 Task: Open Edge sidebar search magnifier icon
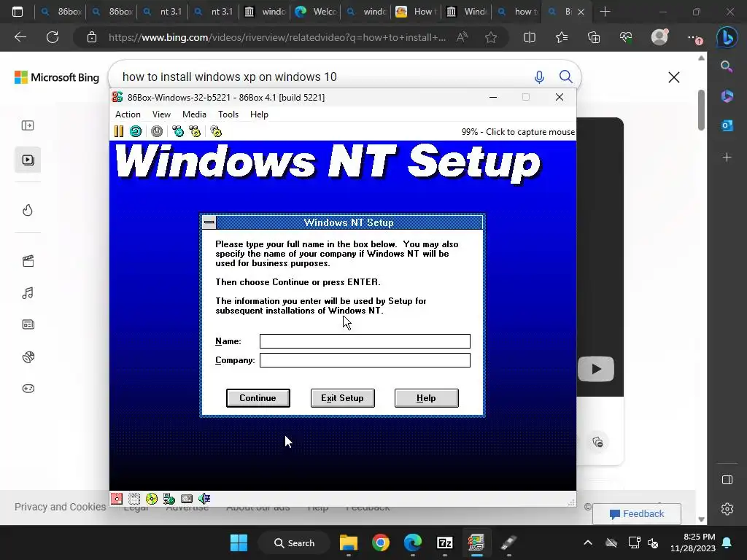(x=727, y=66)
